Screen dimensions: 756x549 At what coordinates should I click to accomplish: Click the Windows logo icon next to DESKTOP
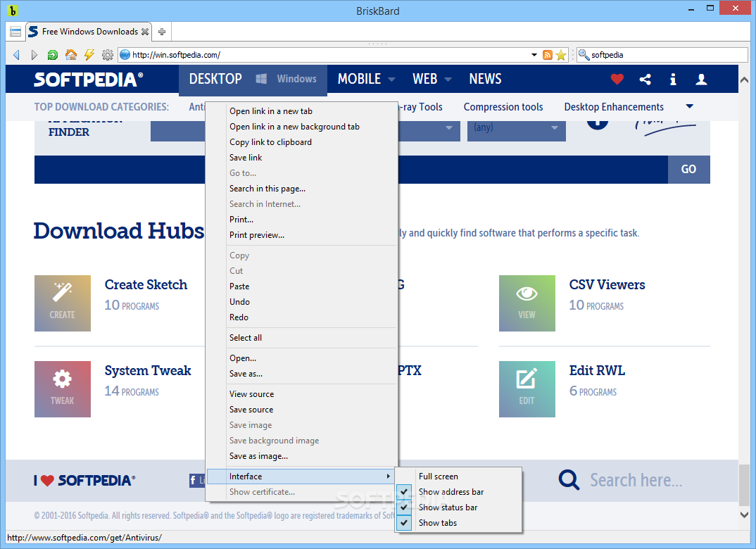(261, 79)
